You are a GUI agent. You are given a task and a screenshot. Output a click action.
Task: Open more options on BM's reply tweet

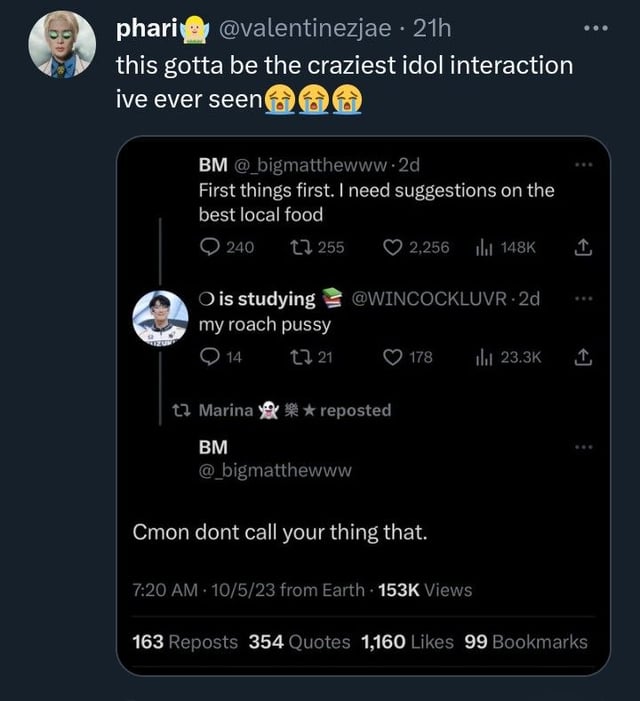click(x=585, y=445)
